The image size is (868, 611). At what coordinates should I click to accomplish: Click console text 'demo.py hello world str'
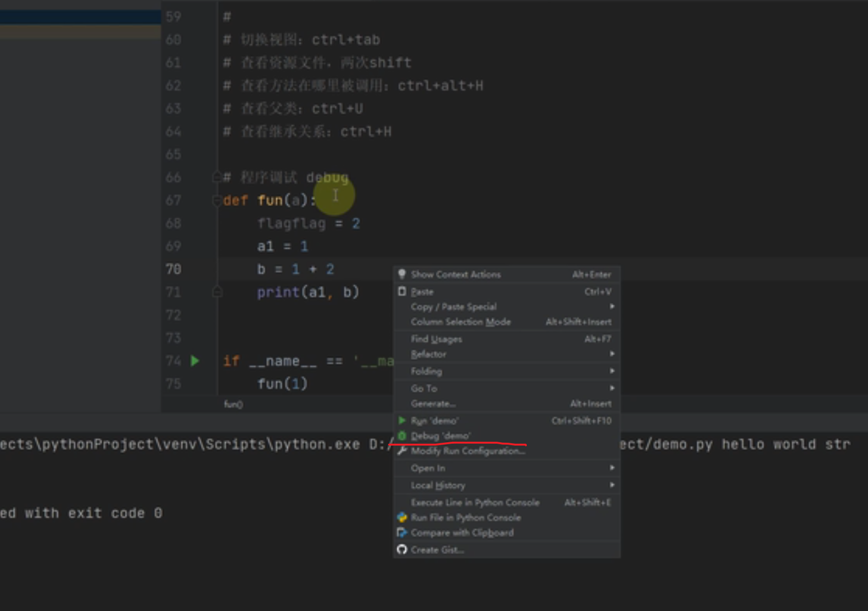pyautogui.click(x=752, y=445)
